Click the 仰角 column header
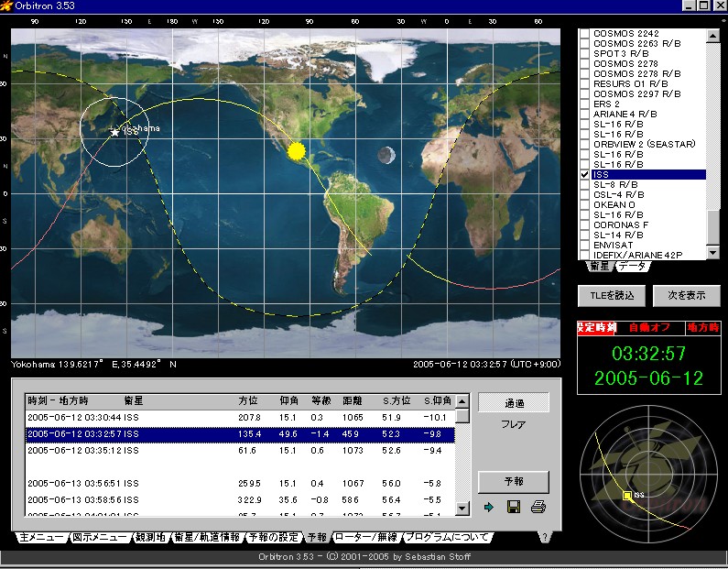The height and width of the screenshot is (569, 728). click(x=288, y=400)
